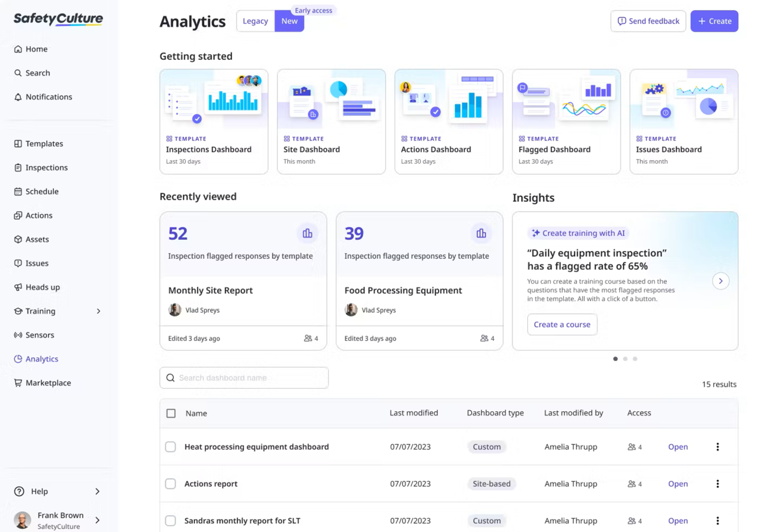Viewport: 780px width, 532px height.
Task: Open the Sandras monthly report link
Action: 678,521
